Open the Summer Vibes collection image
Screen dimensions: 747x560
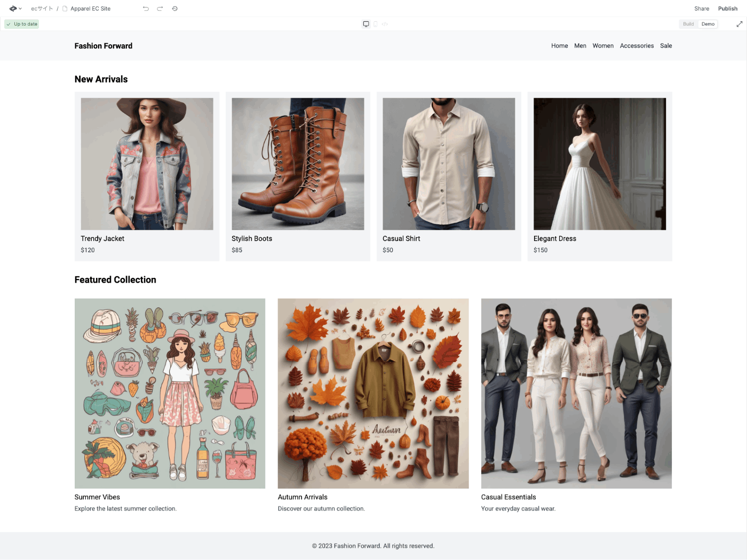pos(170,394)
